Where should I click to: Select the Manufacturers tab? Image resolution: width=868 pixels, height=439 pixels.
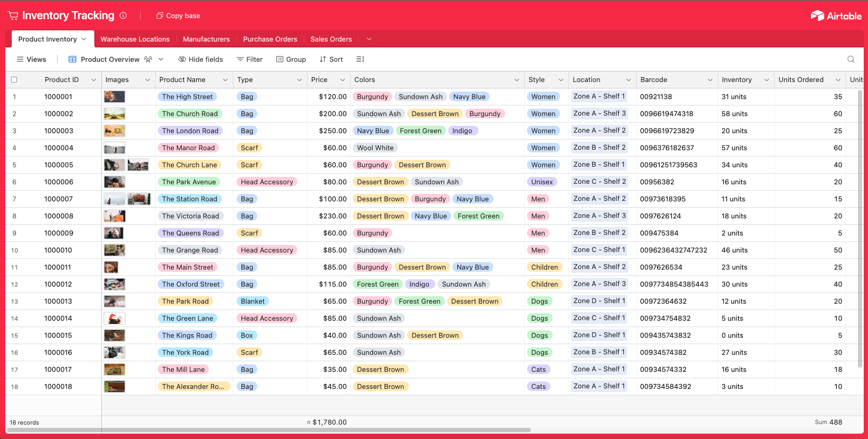[206, 39]
